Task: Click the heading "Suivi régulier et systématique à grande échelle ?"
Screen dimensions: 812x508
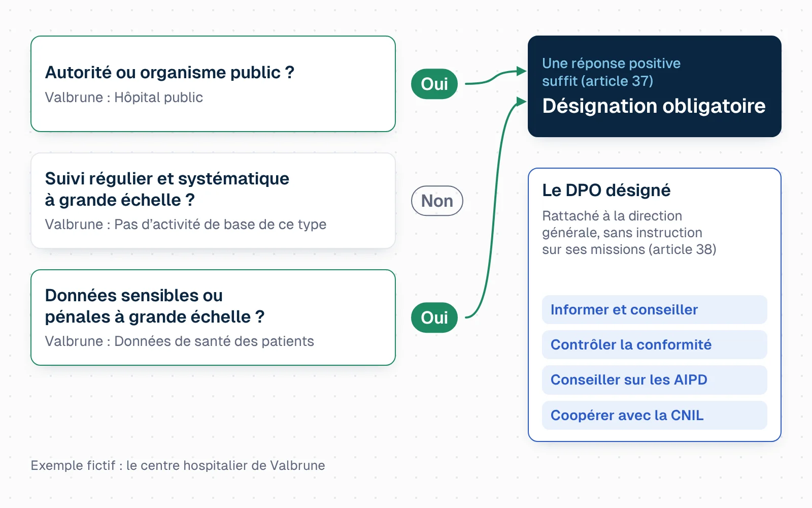Action: click(167, 189)
